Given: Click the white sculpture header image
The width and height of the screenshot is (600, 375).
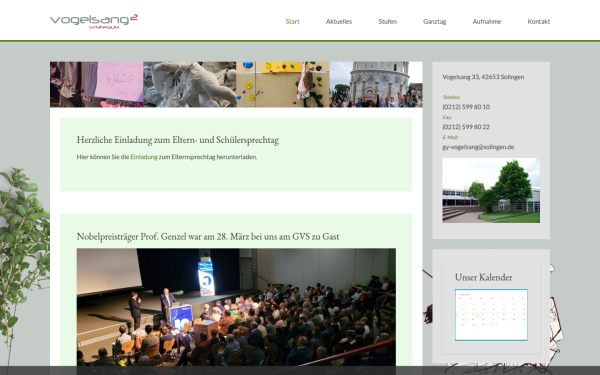Looking at the screenshot, I should pos(190,85).
